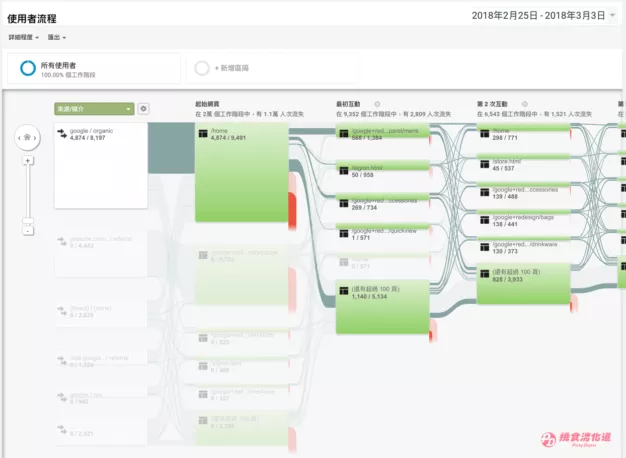Open the 匯出 export dropdown
Viewport: 626px width, 458px height.
pyautogui.click(x=57, y=37)
